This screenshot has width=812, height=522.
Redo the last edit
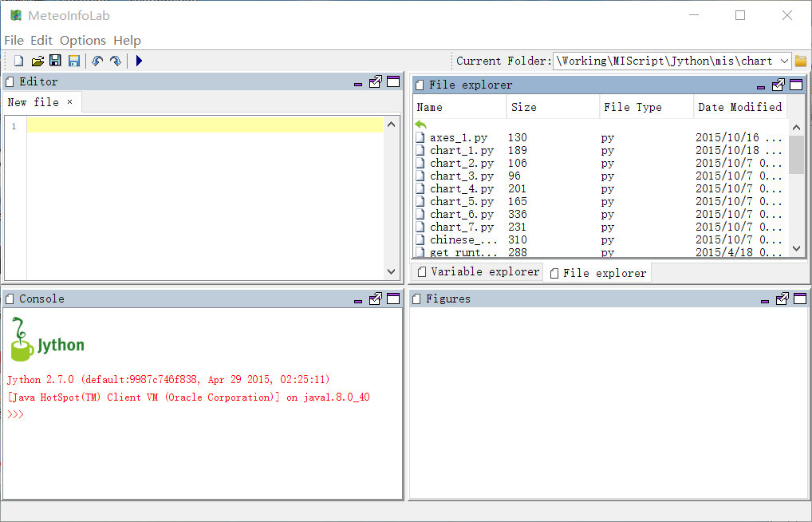(116, 61)
